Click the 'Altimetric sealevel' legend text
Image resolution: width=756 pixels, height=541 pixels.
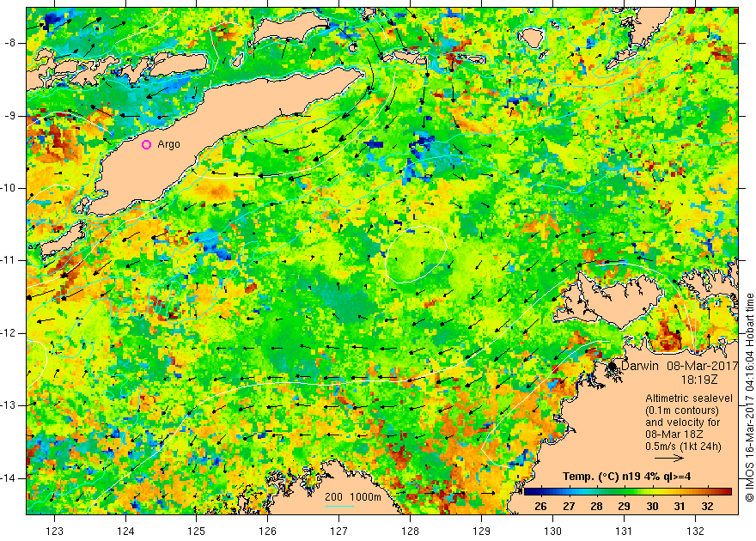(x=689, y=398)
